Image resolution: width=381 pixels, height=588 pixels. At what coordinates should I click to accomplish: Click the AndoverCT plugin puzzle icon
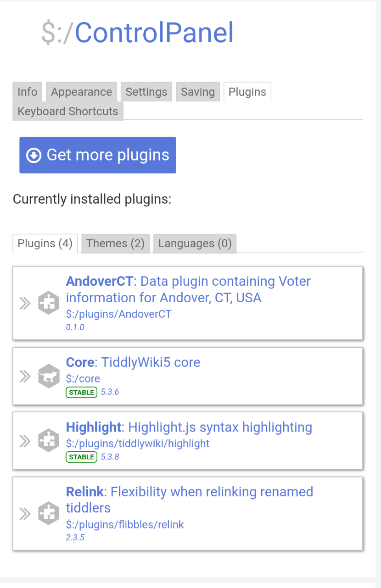click(x=49, y=303)
